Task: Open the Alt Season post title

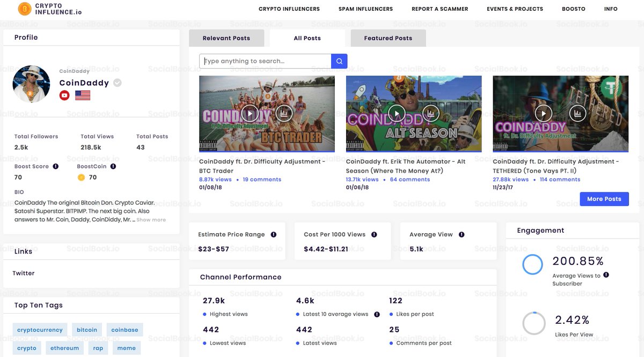Action: (406, 166)
